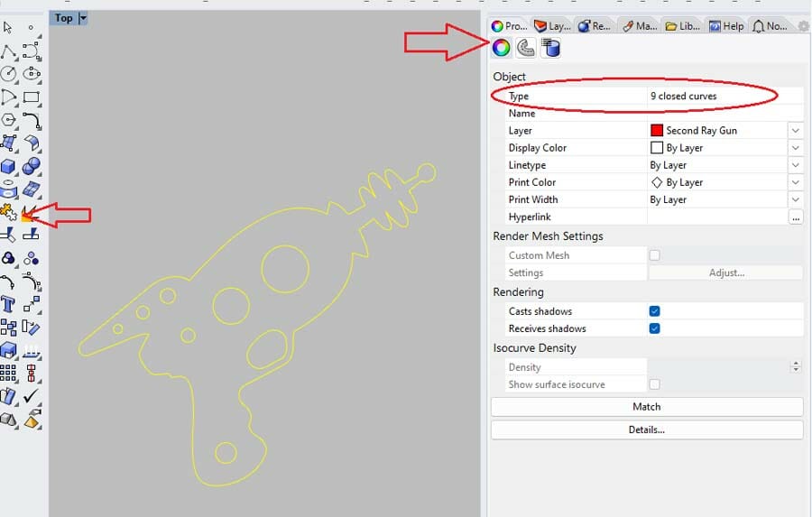Expand the Print Width dropdown
The width and height of the screenshot is (812, 517).
[796, 199]
